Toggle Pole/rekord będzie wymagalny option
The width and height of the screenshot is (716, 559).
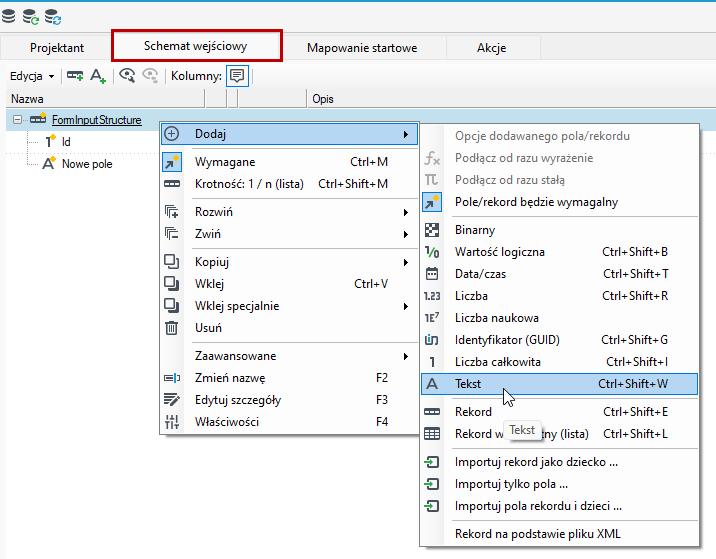[560, 202]
